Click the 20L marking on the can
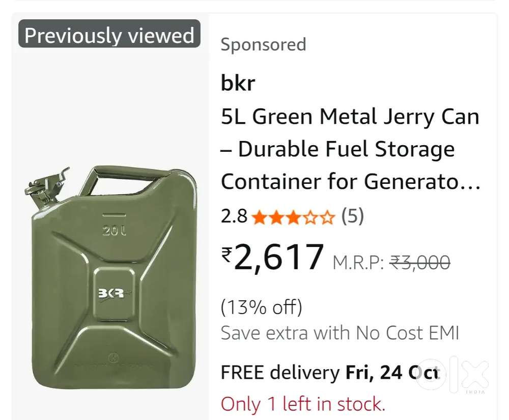The image size is (509, 420). [114, 231]
